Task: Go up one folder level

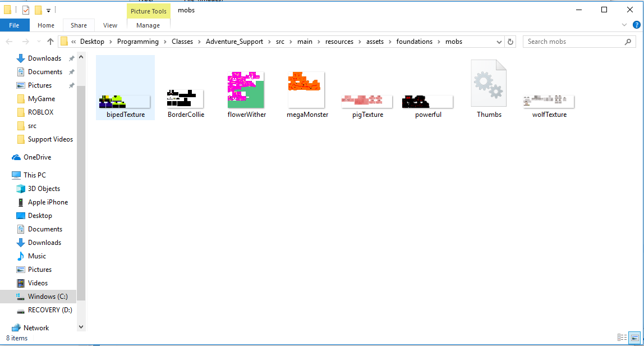Action: (50, 42)
